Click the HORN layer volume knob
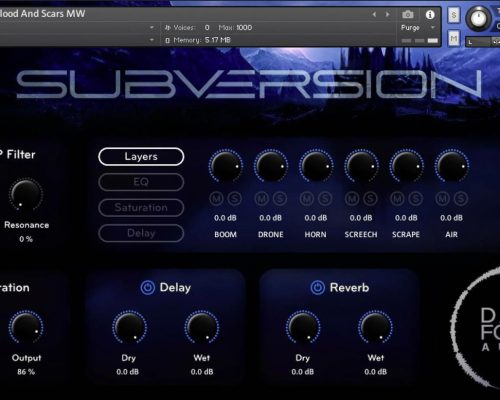 point(316,166)
